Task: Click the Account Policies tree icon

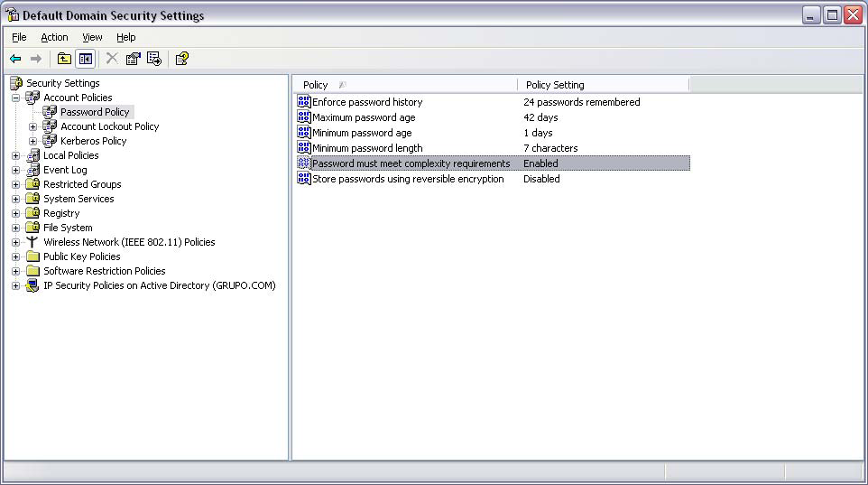Action: (32, 98)
